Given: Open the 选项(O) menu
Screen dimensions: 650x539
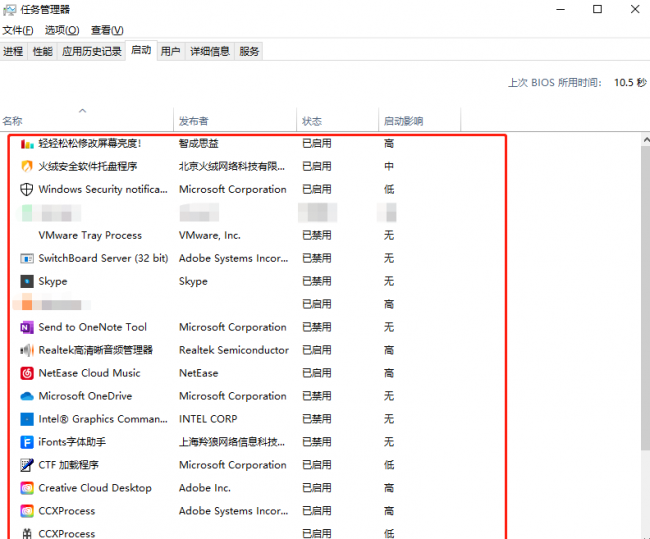Looking at the screenshot, I should click(x=62, y=30).
